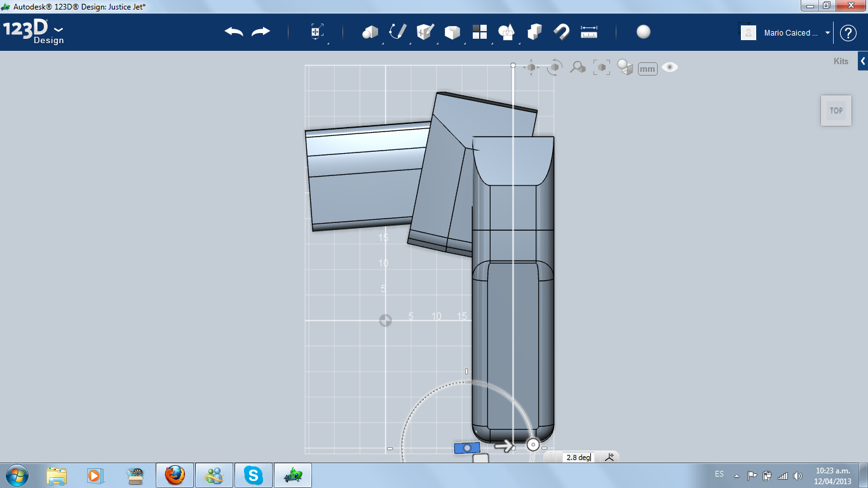868x488 pixels.
Task: Open the Grouping tool menu
Action: (506, 32)
